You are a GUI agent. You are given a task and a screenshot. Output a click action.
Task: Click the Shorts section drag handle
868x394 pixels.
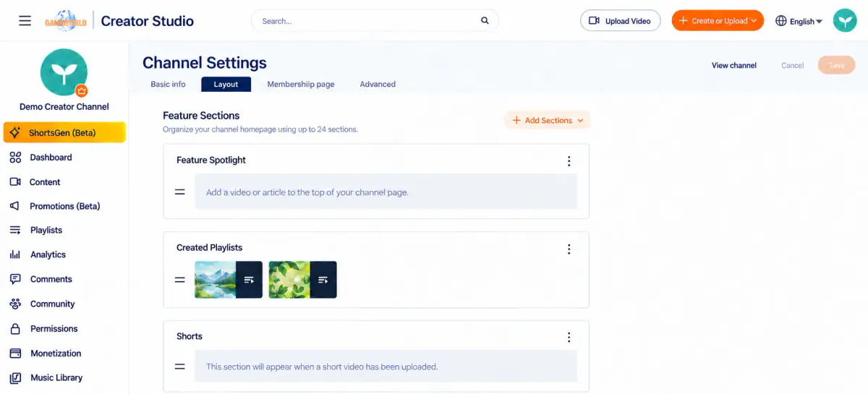click(180, 367)
